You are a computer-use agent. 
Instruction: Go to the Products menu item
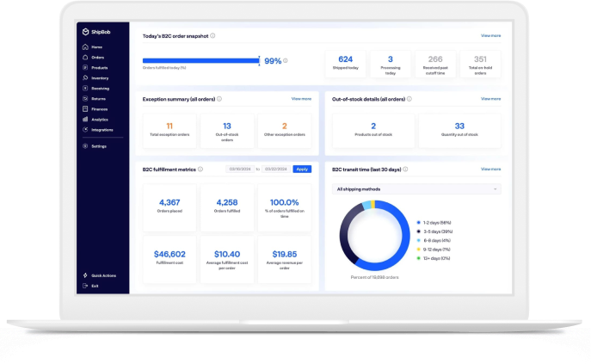[x=100, y=68]
